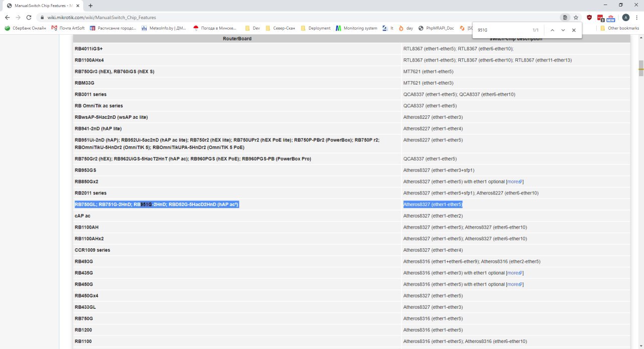Click the address bar URL
The height and width of the screenshot is (349, 644).
pos(102,17)
